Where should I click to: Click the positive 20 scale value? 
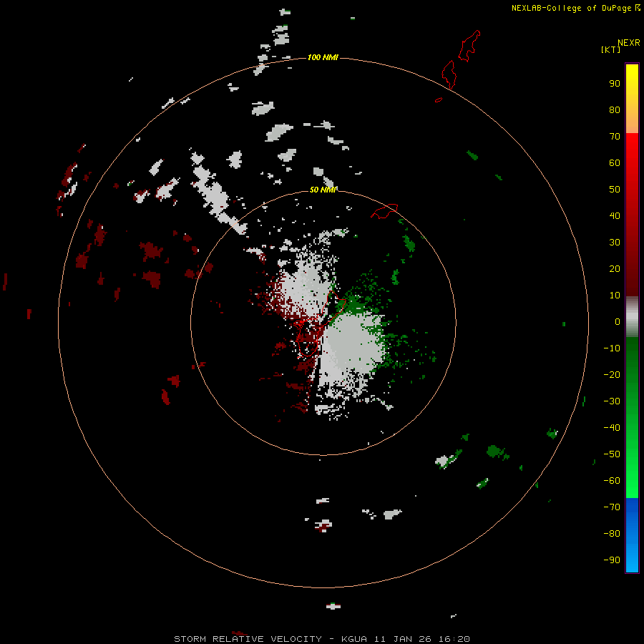tap(615, 268)
